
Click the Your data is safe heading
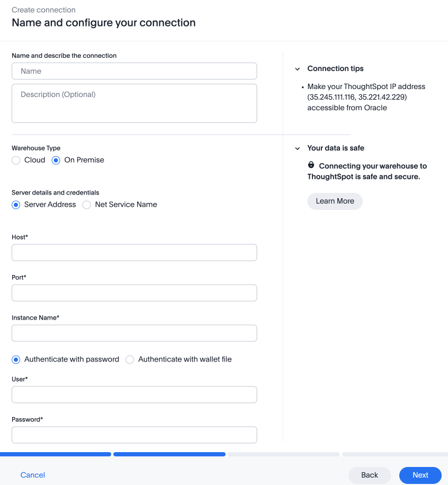336,148
